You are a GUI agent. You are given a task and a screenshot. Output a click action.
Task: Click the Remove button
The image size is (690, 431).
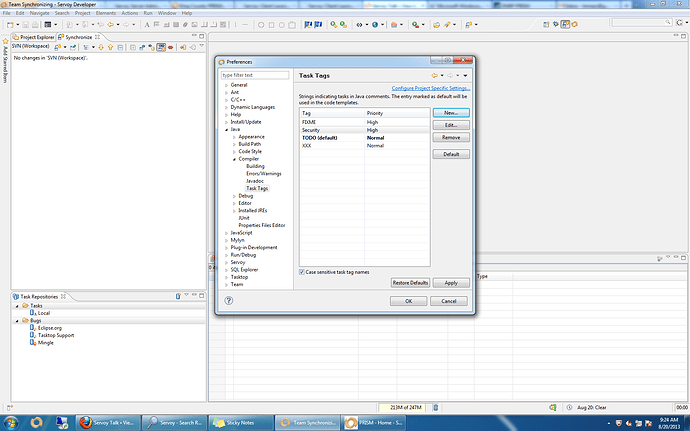(451, 138)
